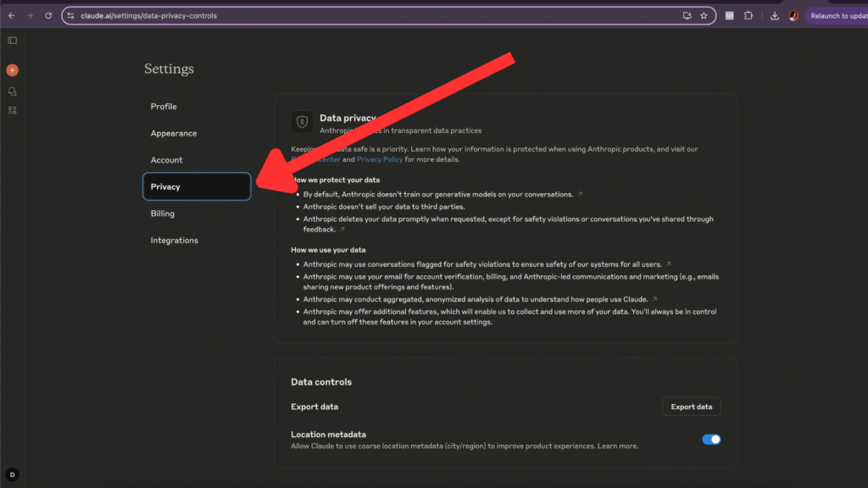Image resolution: width=868 pixels, height=488 pixels.
Task: Open the Appearance settings section
Action: [x=197, y=133]
